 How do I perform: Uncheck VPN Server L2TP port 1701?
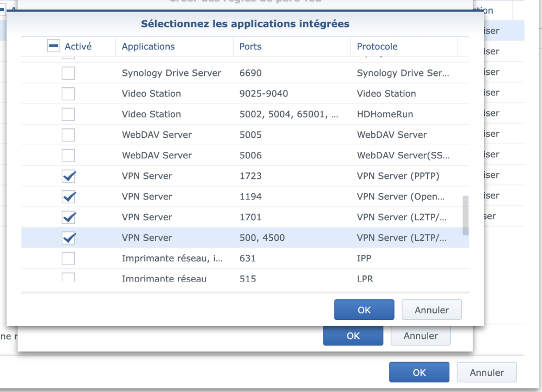click(x=69, y=217)
